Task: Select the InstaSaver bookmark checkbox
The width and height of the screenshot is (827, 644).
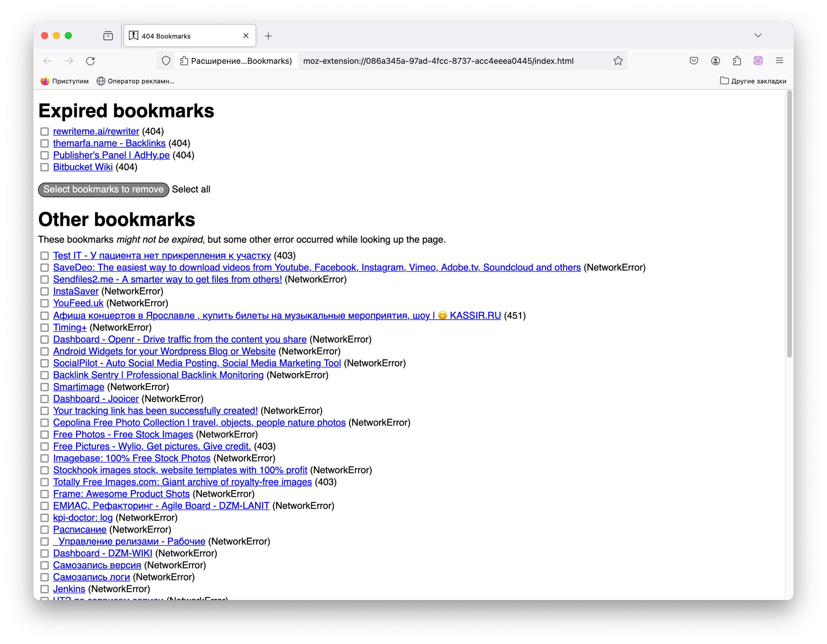Action: tap(45, 292)
